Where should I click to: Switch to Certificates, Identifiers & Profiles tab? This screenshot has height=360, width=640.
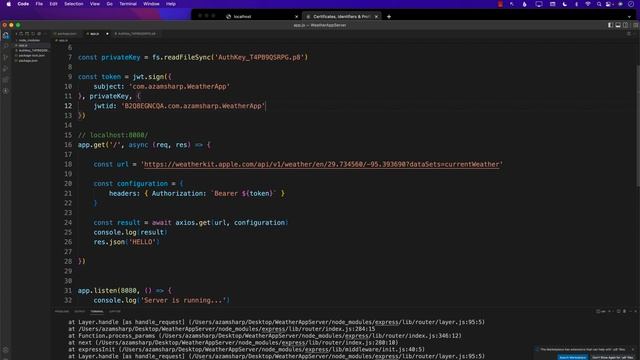pyautogui.click(x=341, y=17)
